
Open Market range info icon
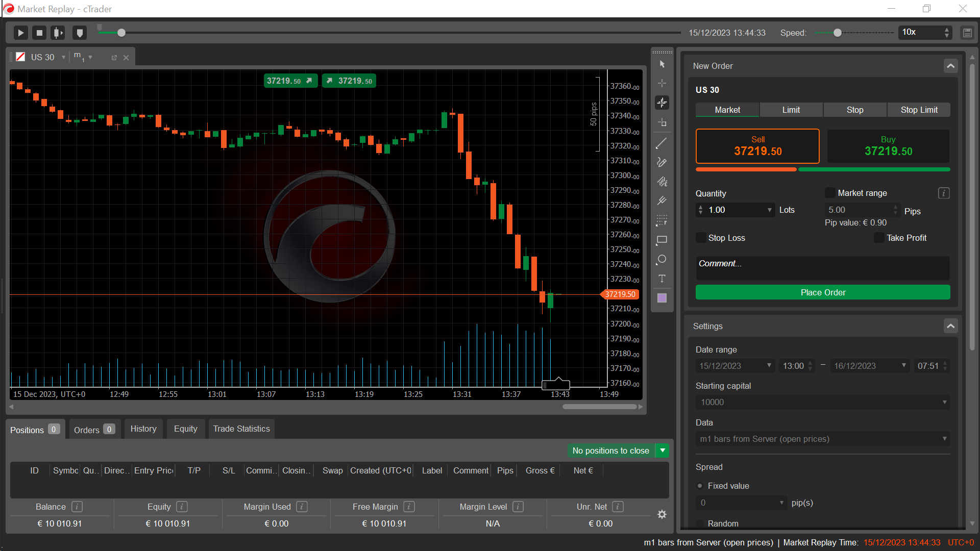[x=944, y=193]
